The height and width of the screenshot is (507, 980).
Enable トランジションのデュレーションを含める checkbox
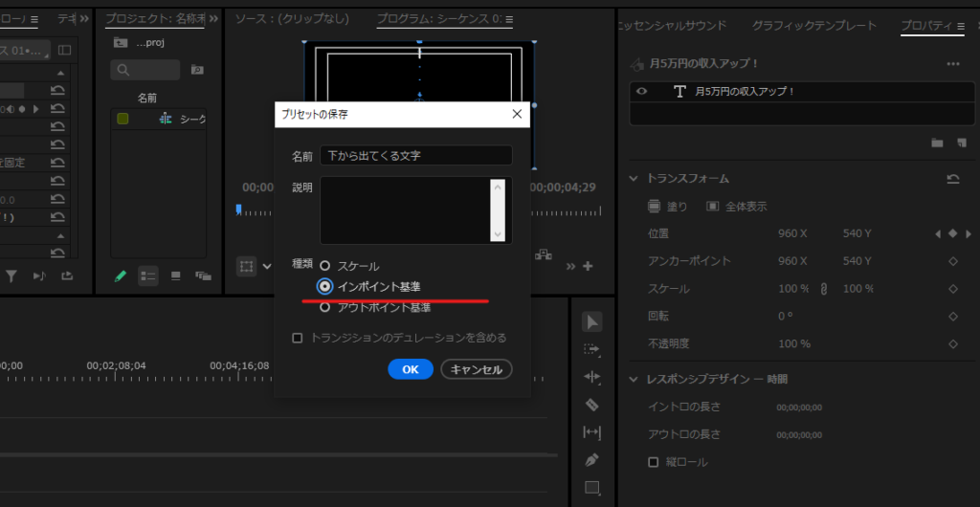297,338
